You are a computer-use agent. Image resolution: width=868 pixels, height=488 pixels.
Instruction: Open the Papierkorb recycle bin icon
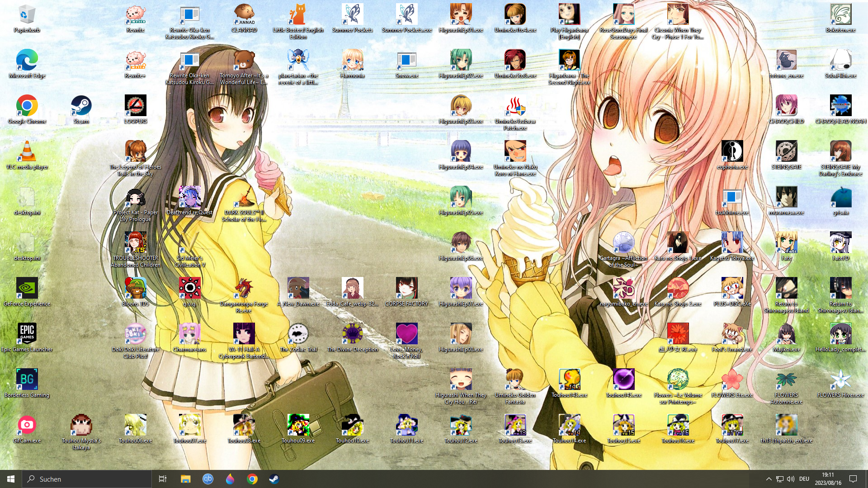tap(27, 18)
